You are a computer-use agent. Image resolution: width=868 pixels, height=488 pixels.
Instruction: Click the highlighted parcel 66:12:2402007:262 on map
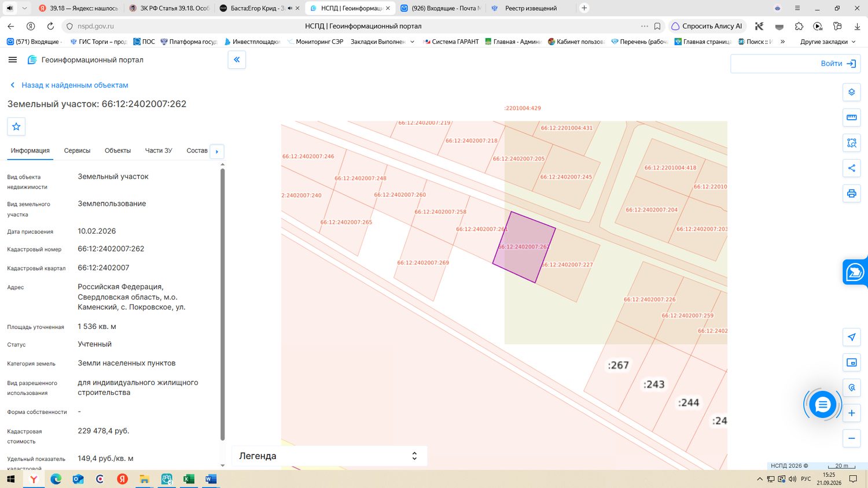click(x=524, y=247)
